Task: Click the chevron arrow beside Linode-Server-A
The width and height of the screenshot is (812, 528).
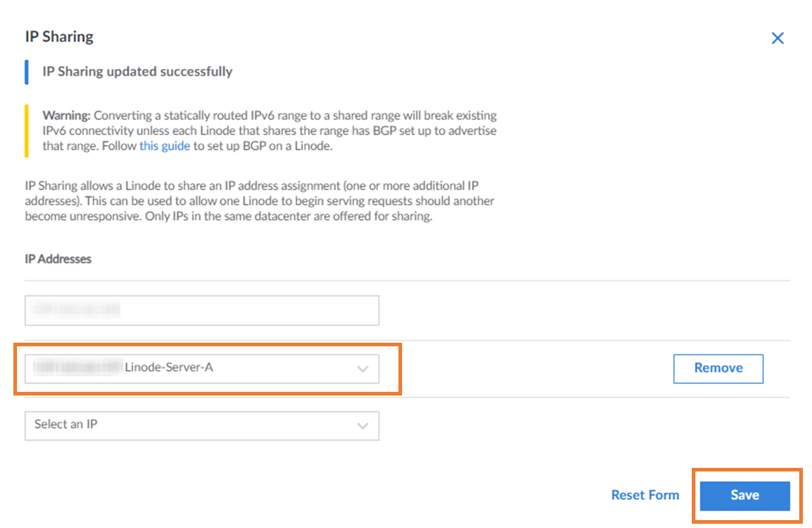Action: click(363, 369)
